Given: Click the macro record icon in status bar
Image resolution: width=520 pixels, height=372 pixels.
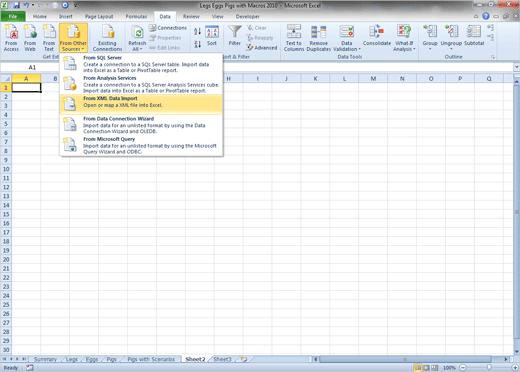Looking at the screenshot, I should click(30, 368).
